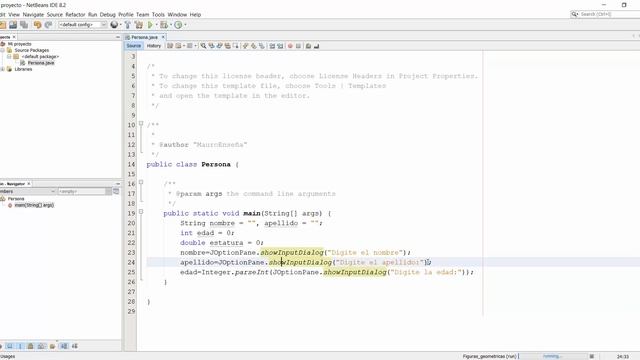Screen dimensions: 640x360
Task: Close the Persona.java editor tab
Action: pyautogui.click(x=163, y=37)
